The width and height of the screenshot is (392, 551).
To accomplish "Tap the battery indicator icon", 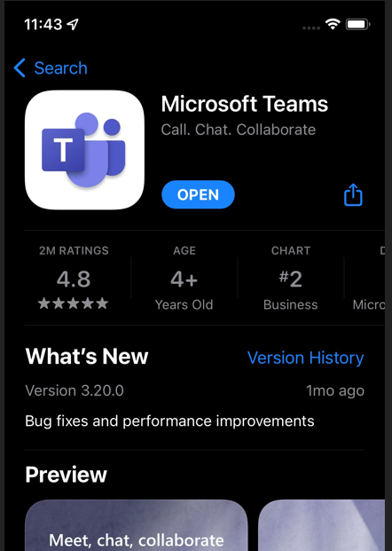I will tap(358, 24).
